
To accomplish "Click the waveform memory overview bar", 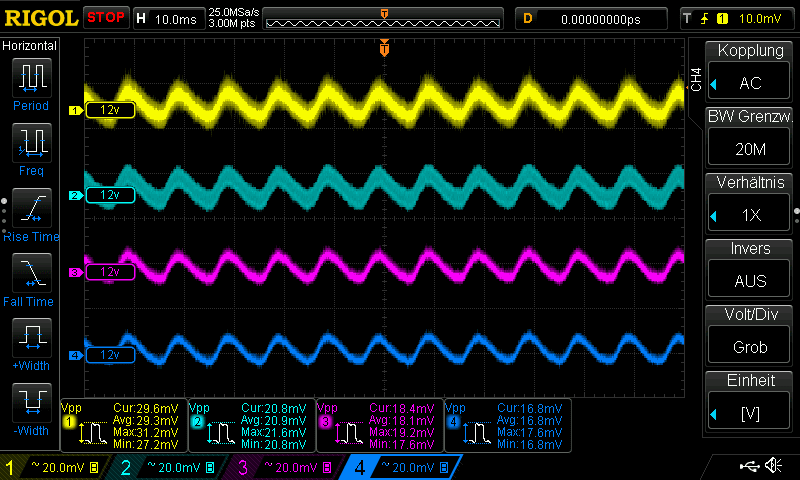I will tap(383, 20).
